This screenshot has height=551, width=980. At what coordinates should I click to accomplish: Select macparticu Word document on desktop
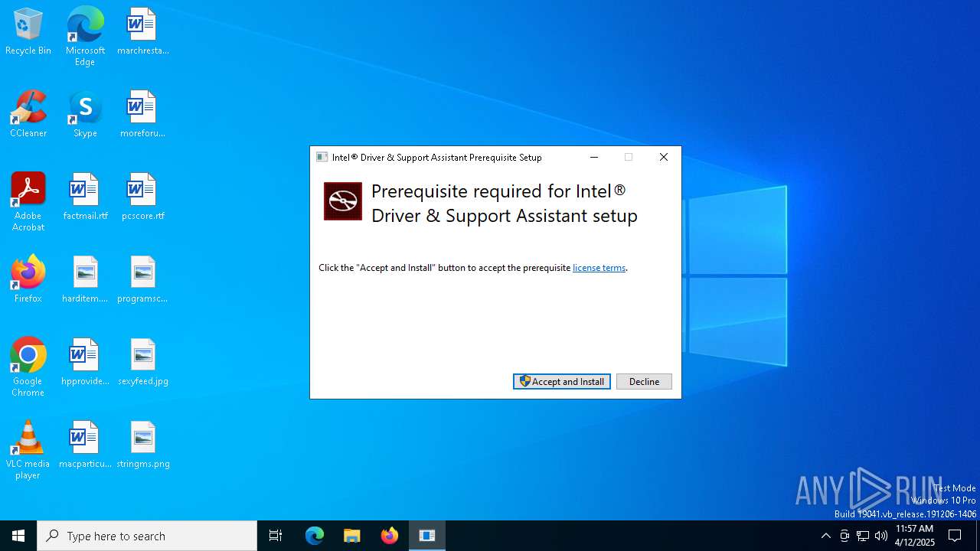[85, 445]
